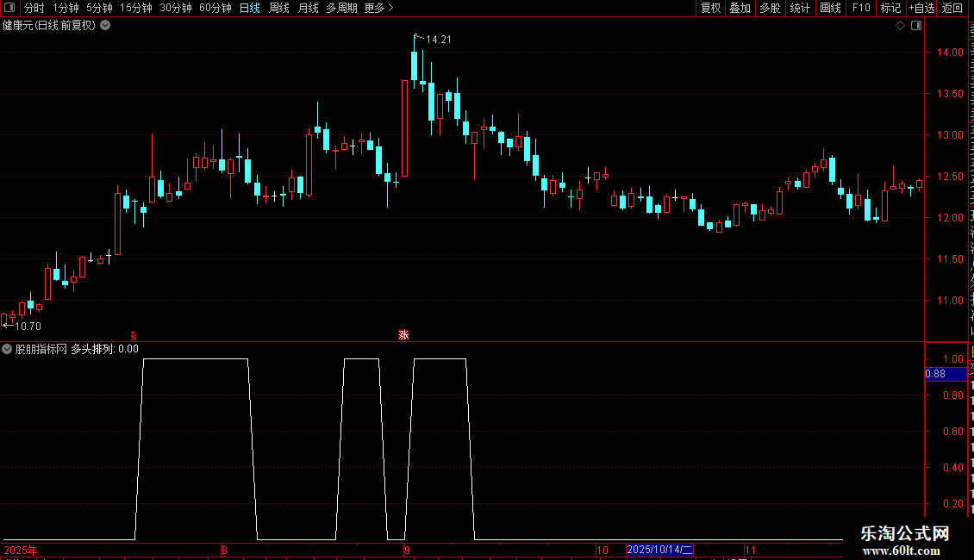This screenshot has height=560, width=974.
Task: Toggle the split-panel icon in chart header
Action: point(916,26)
